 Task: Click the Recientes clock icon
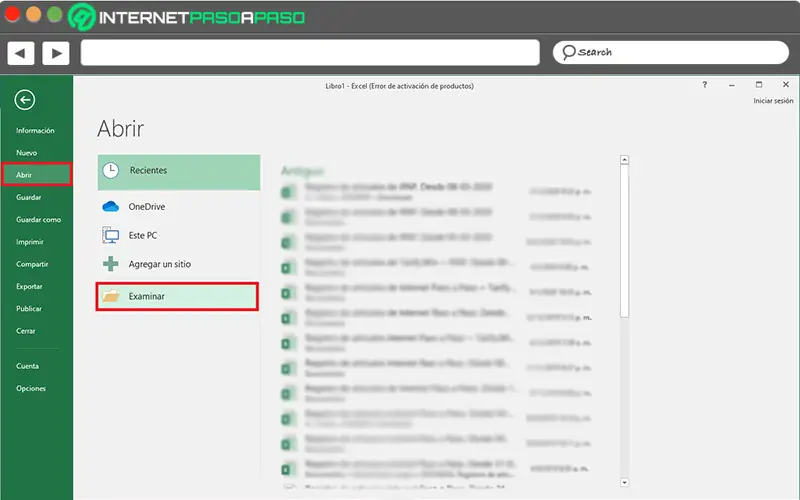pyautogui.click(x=111, y=170)
